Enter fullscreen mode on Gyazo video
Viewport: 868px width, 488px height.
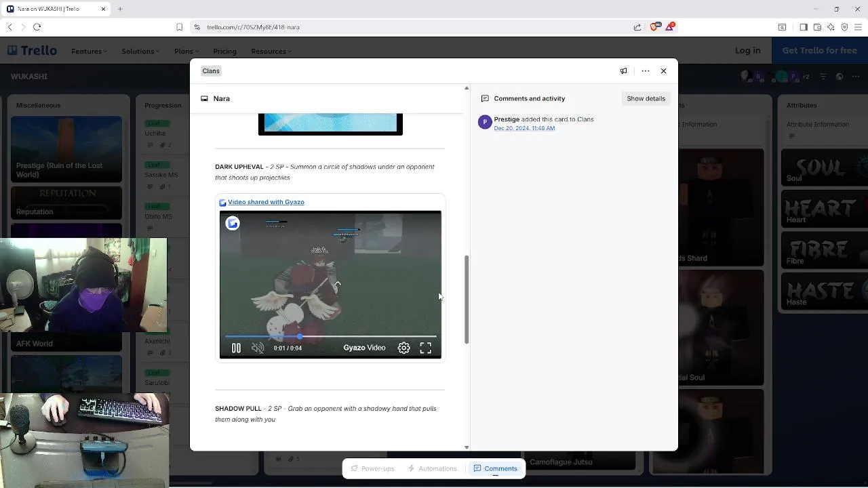click(426, 348)
